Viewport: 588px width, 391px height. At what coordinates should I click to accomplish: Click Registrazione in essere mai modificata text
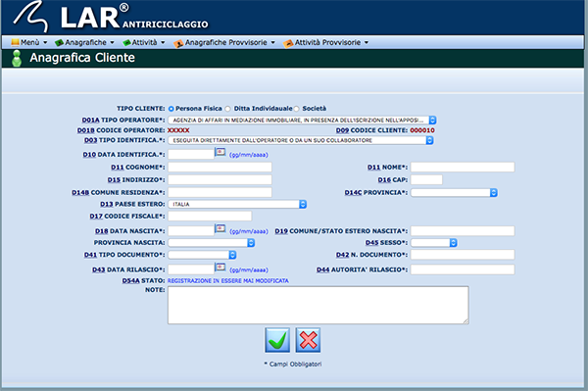(228, 281)
